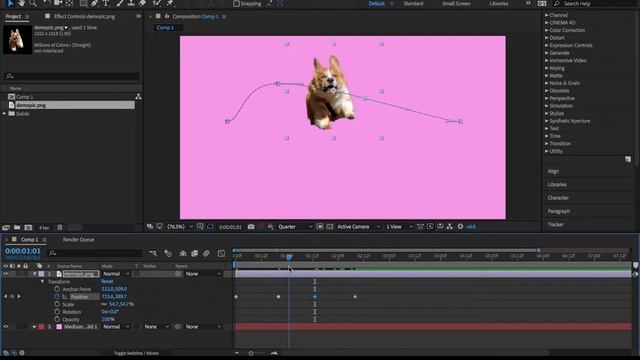Click the Project panel search field
This screenshot has height=360, width=640.
point(72,76)
